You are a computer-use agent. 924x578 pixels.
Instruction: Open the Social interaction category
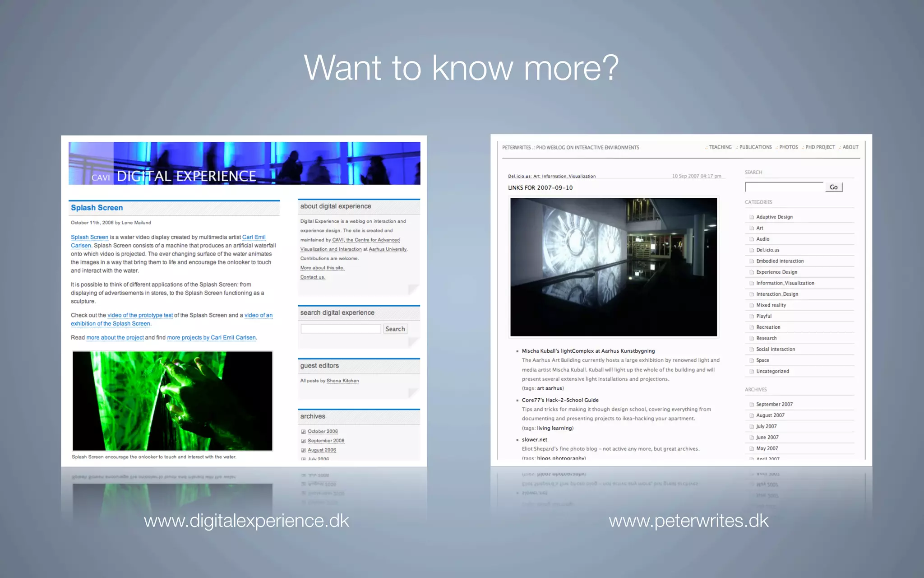tap(776, 349)
